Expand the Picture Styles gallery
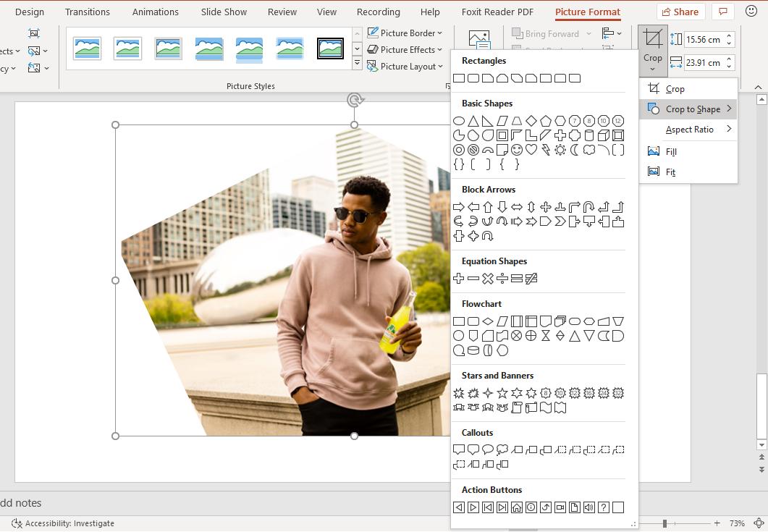 pos(357,64)
